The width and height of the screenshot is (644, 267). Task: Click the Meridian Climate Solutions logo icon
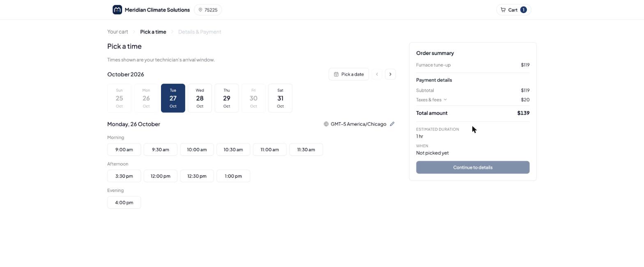pyautogui.click(x=117, y=10)
